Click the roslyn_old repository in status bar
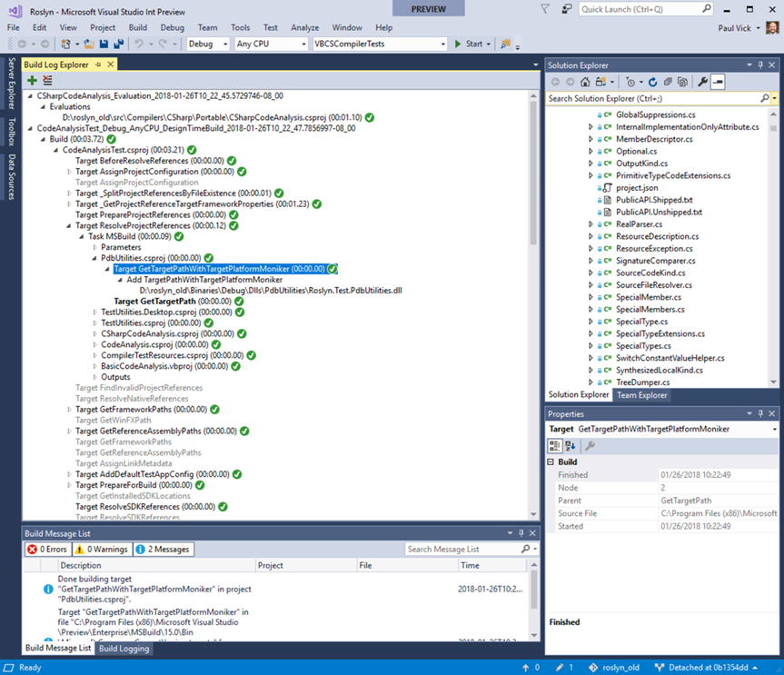The width and height of the screenshot is (784, 675). coord(620,668)
